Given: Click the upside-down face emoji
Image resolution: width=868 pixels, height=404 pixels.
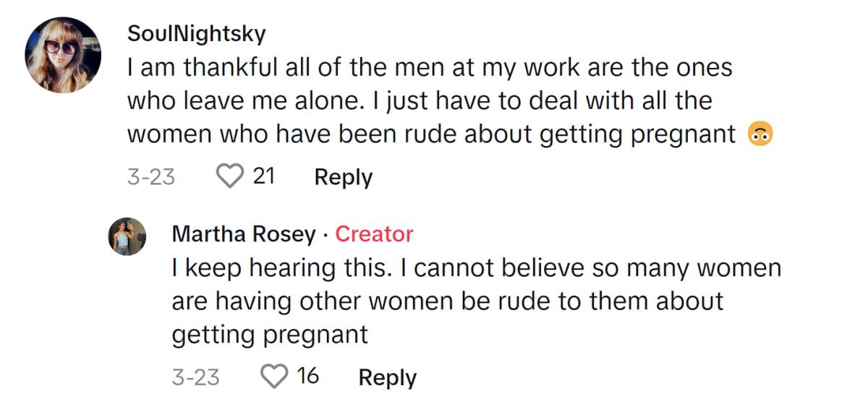Looking at the screenshot, I should tap(761, 136).
